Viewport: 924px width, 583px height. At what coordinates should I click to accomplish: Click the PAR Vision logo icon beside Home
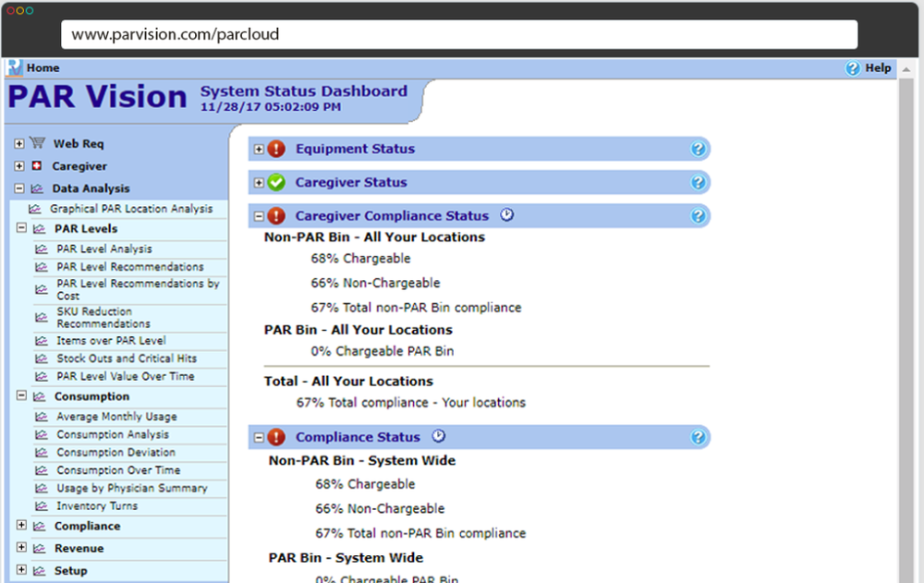(x=14, y=67)
